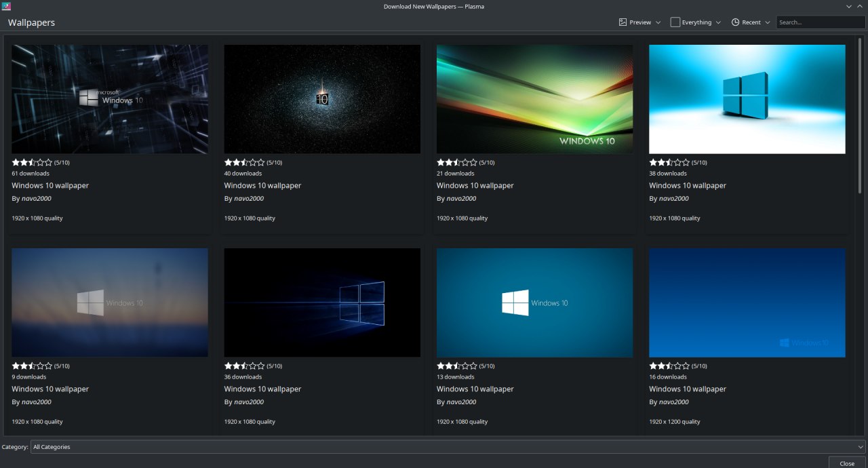The image size is (868, 468).
Task: Select the green rainbow WINDOWS 10 thumbnail
Action: click(x=535, y=99)
